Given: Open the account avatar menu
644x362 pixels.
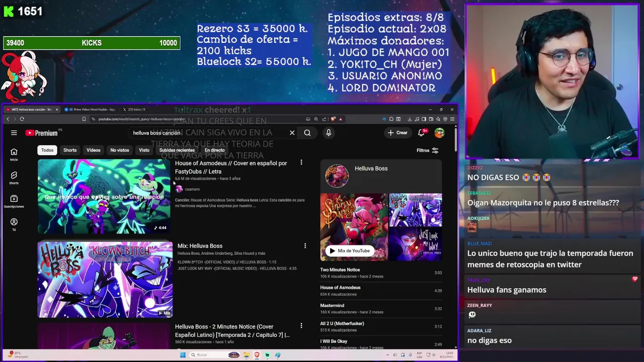Looking at the screenshot, I should 440,133.
